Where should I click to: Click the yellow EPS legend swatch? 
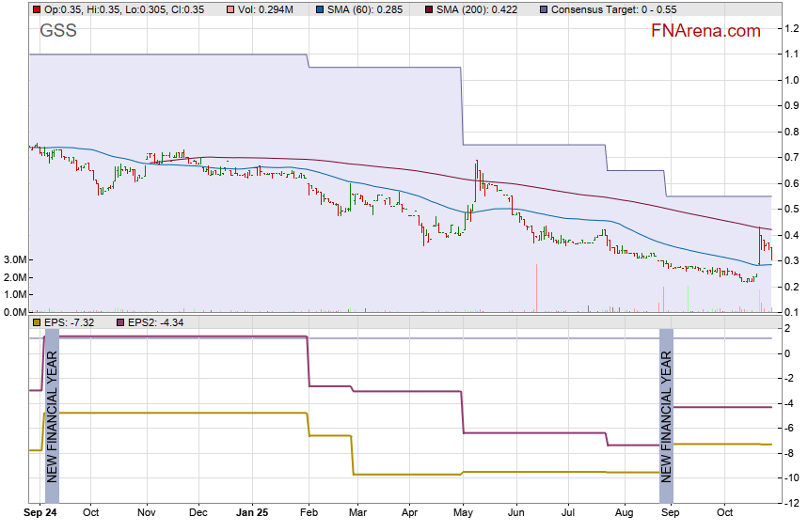[x=37, y=322]
